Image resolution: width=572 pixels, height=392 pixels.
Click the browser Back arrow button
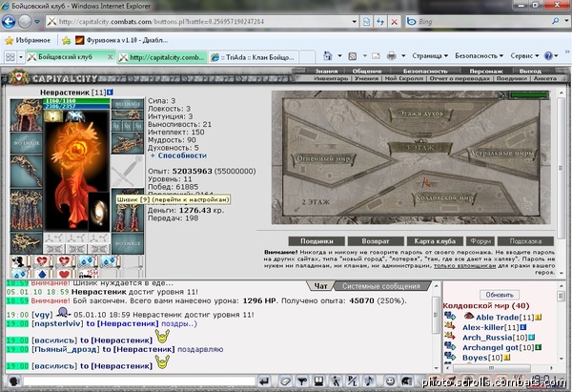[x=9, y=22]
